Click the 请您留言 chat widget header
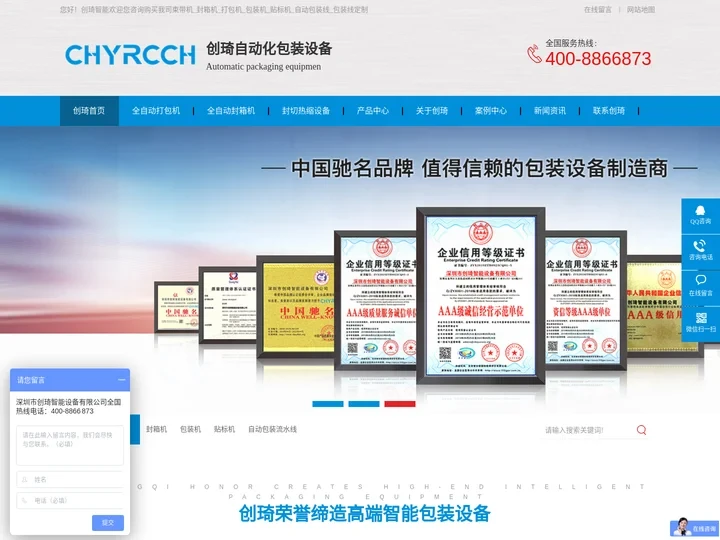 coord(70,380)
